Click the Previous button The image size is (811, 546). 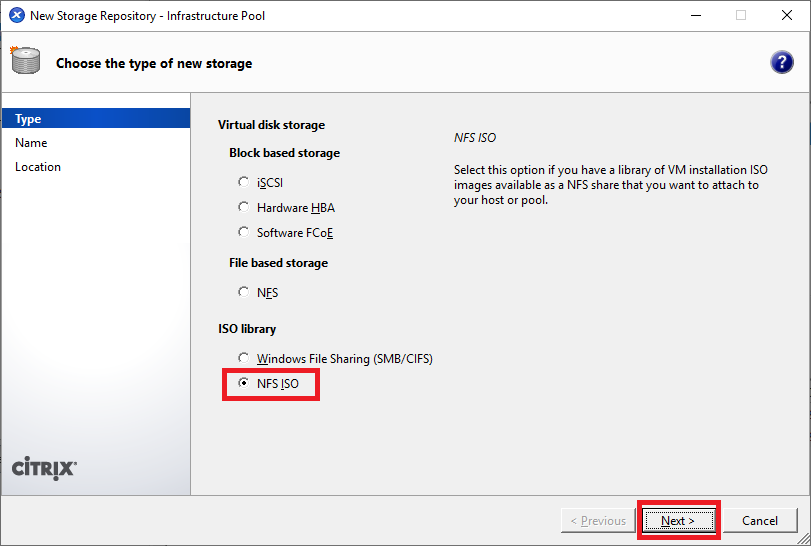[598, 520]
